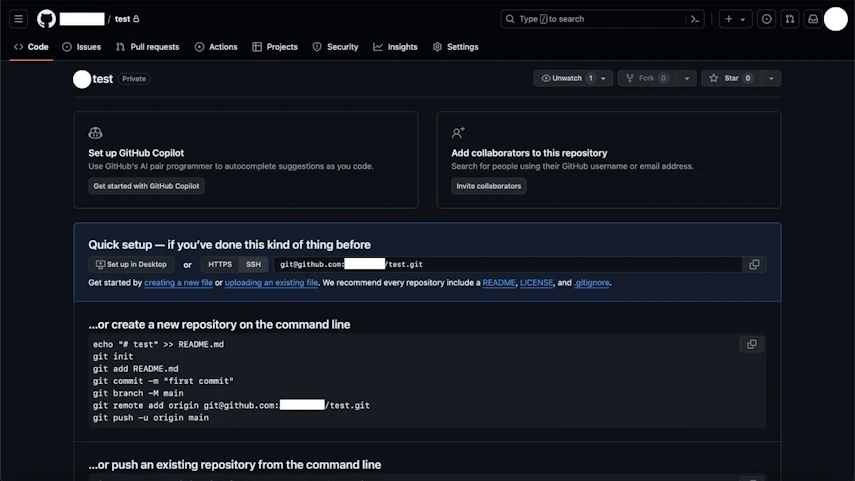The image size is (855, 481).
Task: Click the repository owner avatar beside test title
Action: click(82, 79)
